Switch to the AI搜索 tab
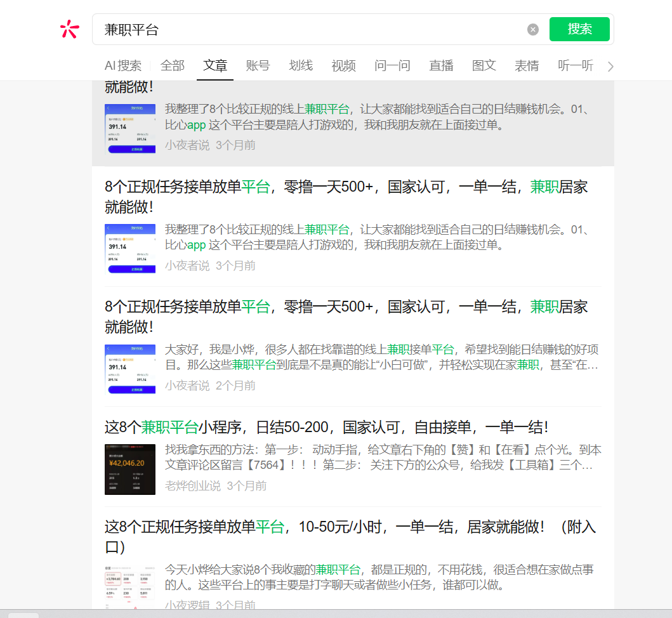Screen dimensions: 672x618 [123, 65]
